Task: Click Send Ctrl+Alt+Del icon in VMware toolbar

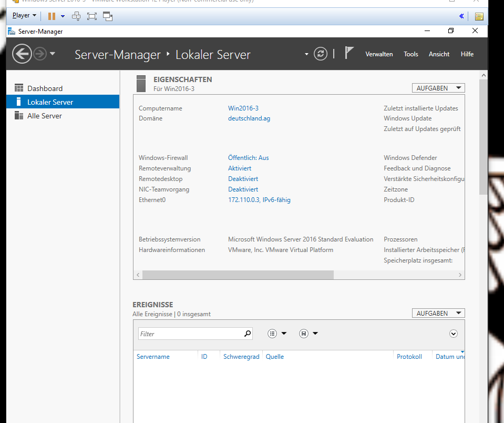Action: (76, 16)
